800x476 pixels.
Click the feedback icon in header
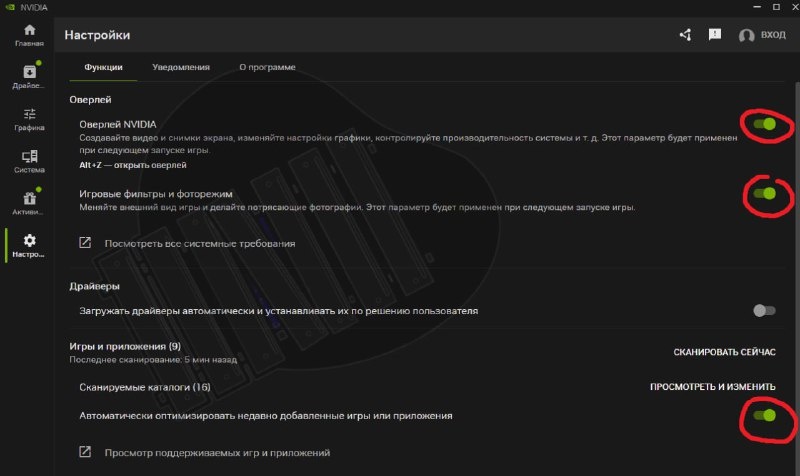pos(715,34)
